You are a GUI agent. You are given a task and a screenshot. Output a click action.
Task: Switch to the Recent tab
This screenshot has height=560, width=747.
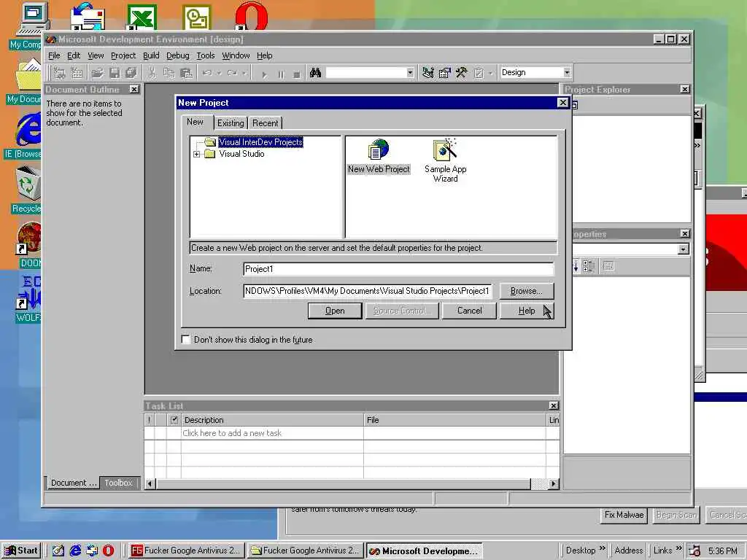point(265,122)
